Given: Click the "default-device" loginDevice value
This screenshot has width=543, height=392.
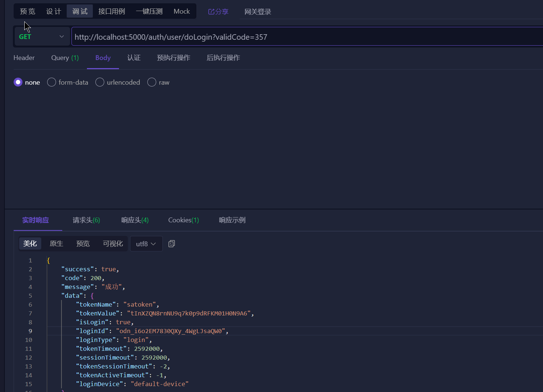Looking at the screenshot, I should (160, 384).
